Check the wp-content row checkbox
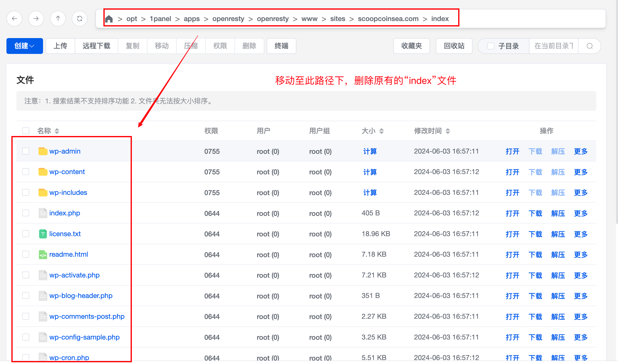This screenshot has height=364, width=618. [x=26, y=172]
